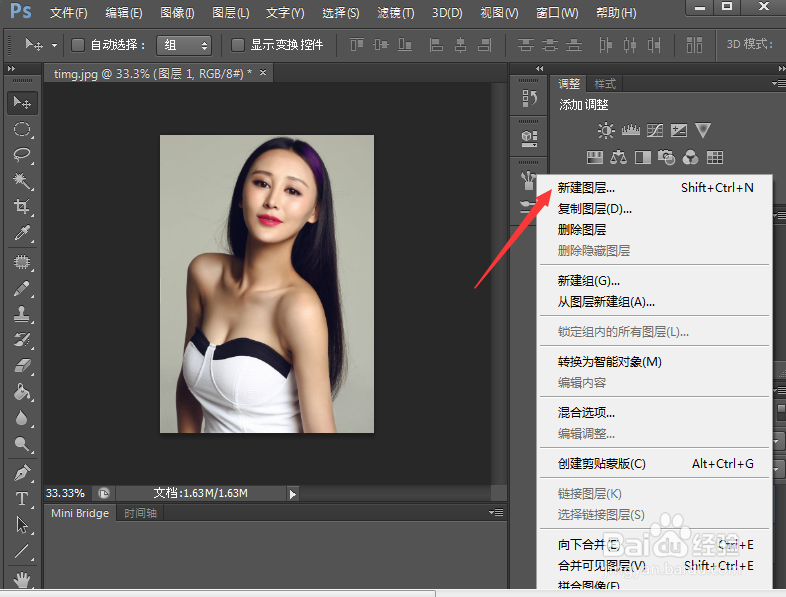This screenshot has width=786, height=597.
Task: Click auto-align layers button
Action: click(x=694, y=45)
